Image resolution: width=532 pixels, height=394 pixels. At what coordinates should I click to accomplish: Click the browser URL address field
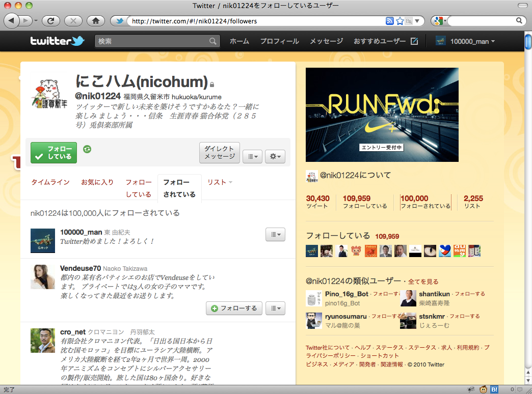click(x=256, y=21)
